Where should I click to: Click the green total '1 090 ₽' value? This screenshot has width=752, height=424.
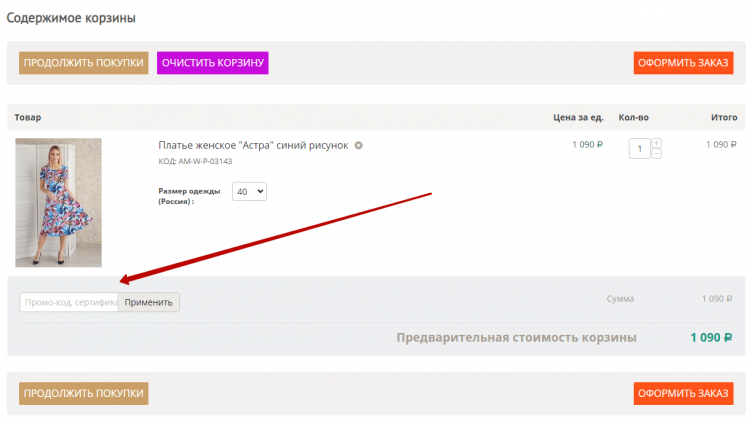(x=711, y=338)
